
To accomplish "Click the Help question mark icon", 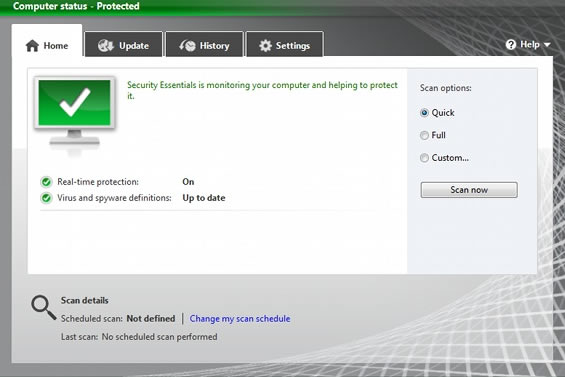I will coord(511,45).
